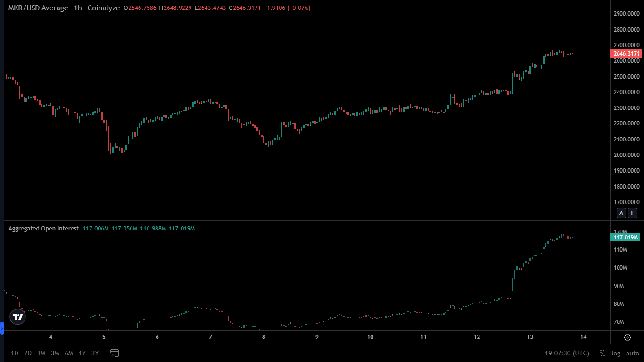Expand the left side panel arrow
This screenshot has width=644, height=362.
tap(2, 328)
